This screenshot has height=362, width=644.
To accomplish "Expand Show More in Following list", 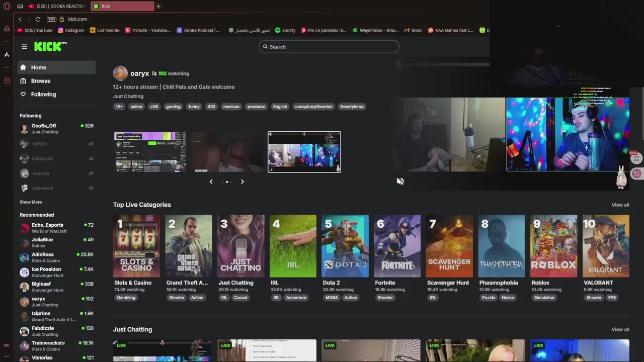I will coord(31,202).
